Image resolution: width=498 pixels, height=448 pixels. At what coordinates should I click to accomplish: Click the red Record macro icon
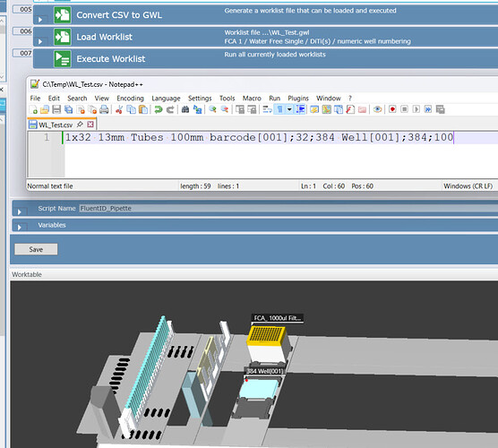[x=392, y=109]
